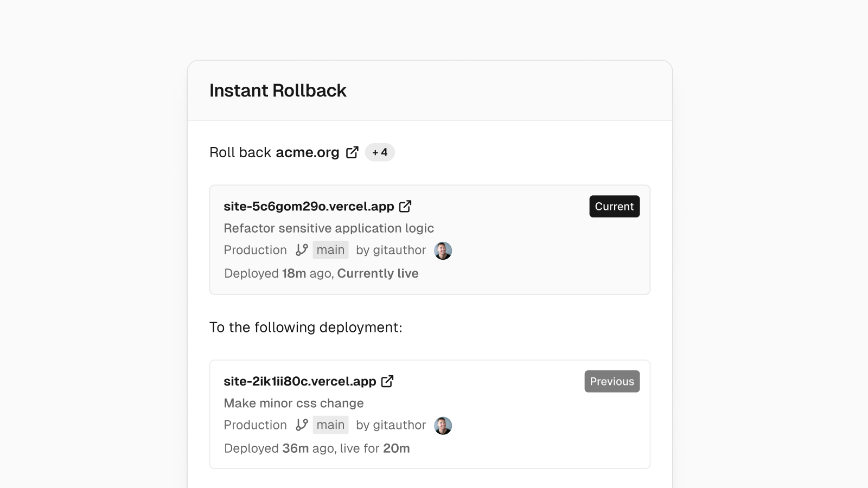Viewport: 868px width, 488px height.
Task: Expand the previous deployment card details
Action: point(430,414)
